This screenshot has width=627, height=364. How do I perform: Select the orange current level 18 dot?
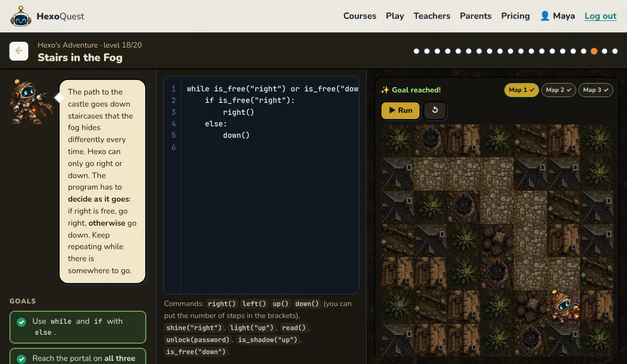tap(594, 51)
